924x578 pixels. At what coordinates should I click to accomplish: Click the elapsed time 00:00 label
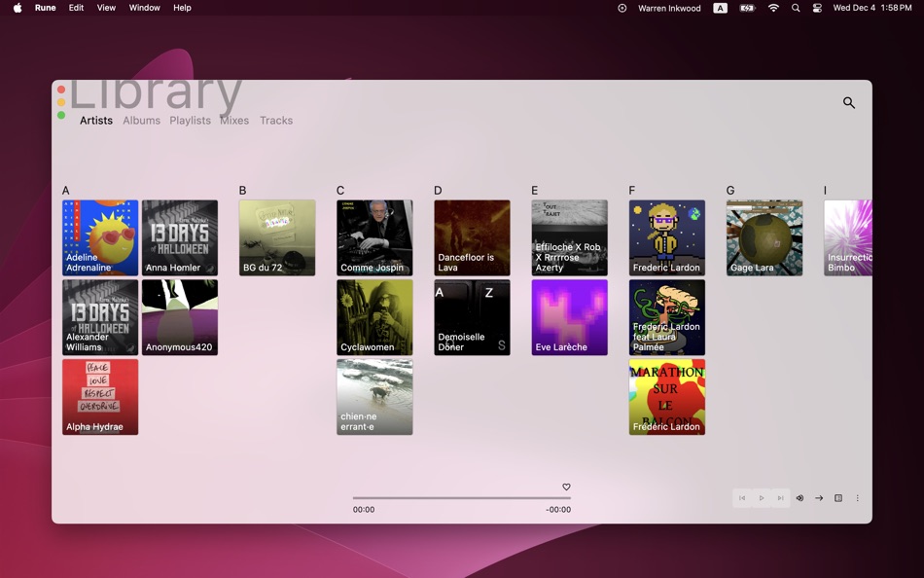364,510
